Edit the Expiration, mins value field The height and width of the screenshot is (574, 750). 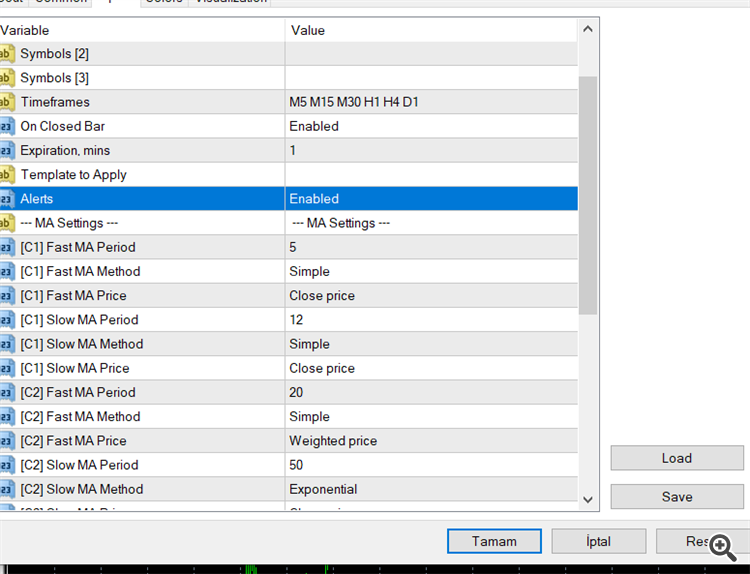pos(430,150)
